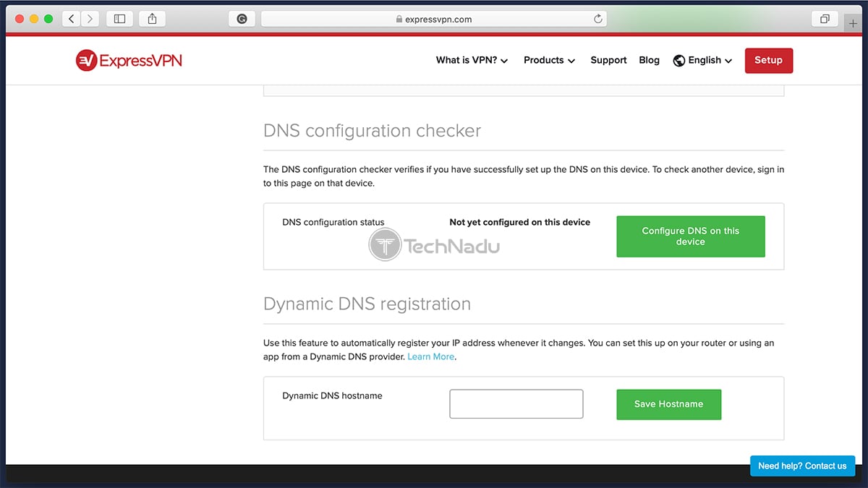Viewport: 868px width, 488px height.
Task: Focus the Dynamic DNS hostname field
Action: (x=516, y=404)
